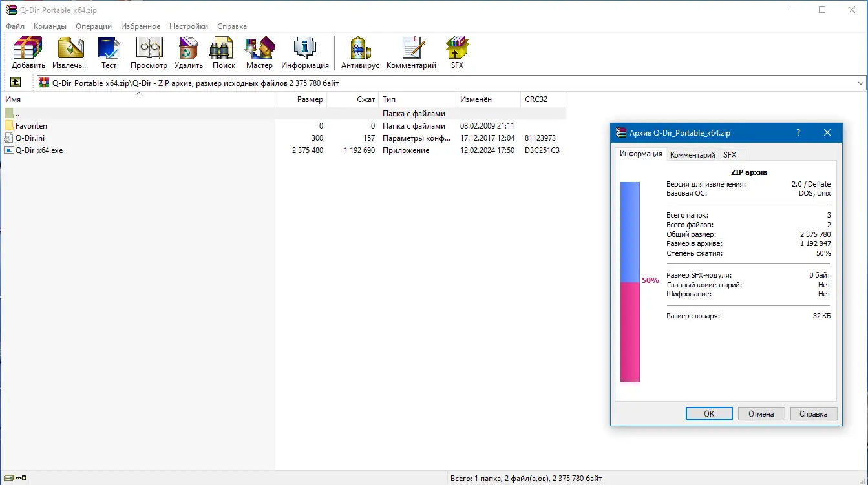Sort files by the Размер column header

point(301,99)
